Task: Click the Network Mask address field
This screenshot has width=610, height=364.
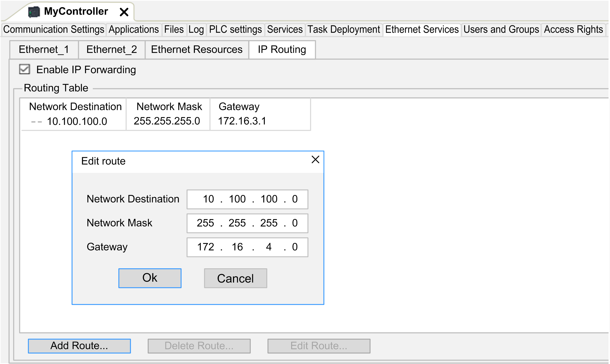Action: click(x=247, y=223)
